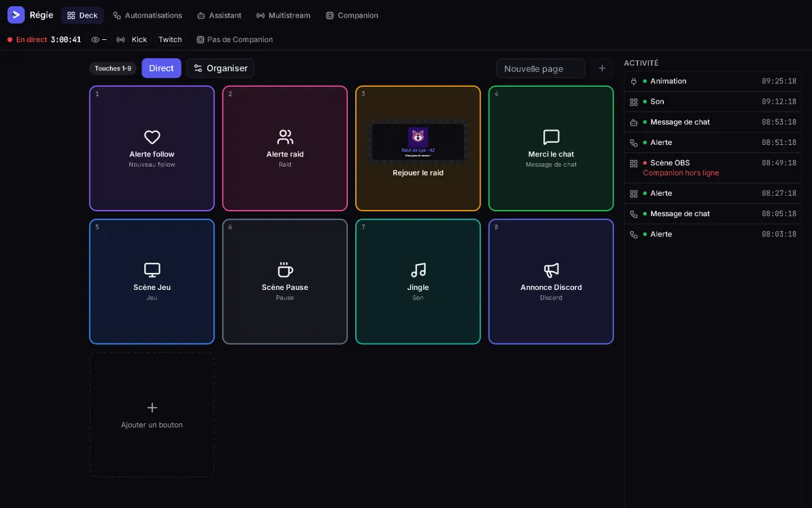Trigger the Annonce Discord deck button

(x=551, y=282)
